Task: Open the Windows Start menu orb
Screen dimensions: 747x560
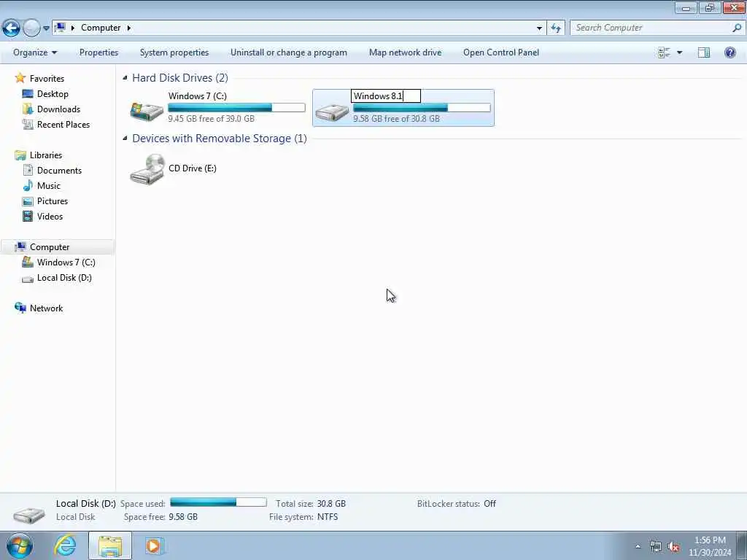Action: tap(20, 545)
